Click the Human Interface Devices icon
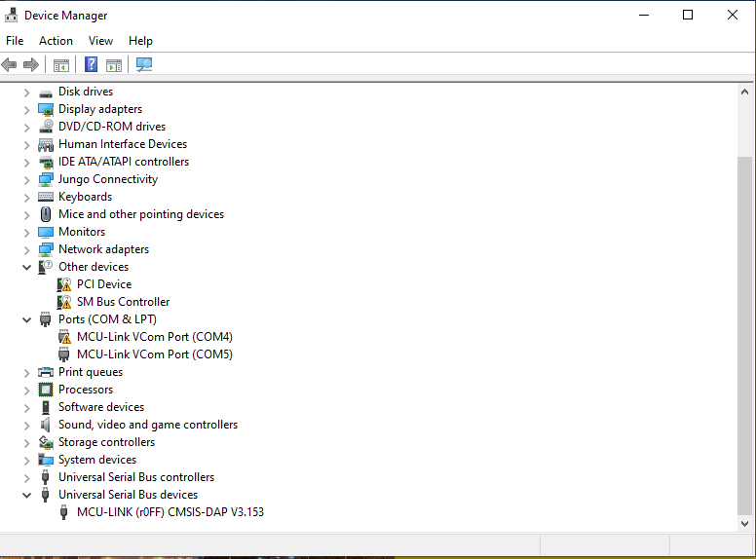 46,144
